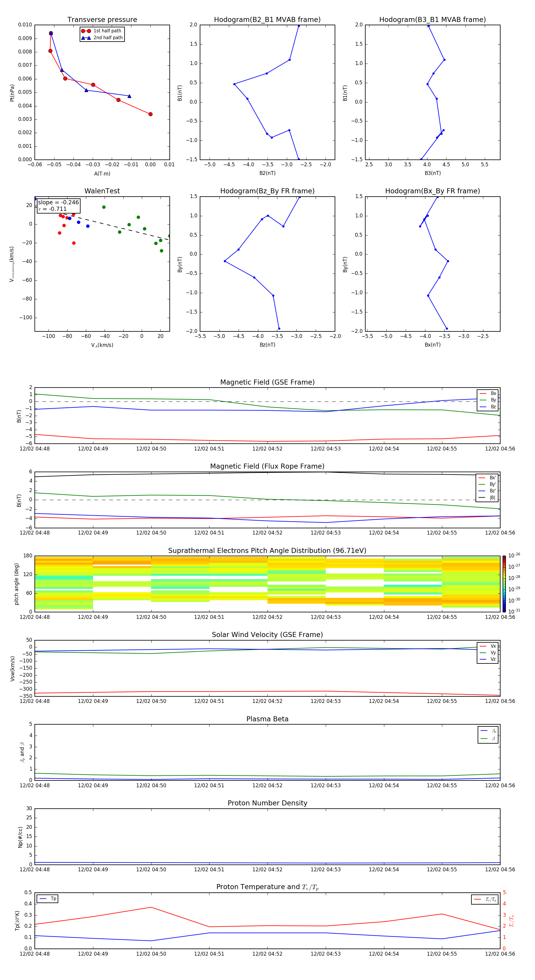
Task: Click the "Hodogram(Bx_By FR frame)" title
Action: [432, 191]
